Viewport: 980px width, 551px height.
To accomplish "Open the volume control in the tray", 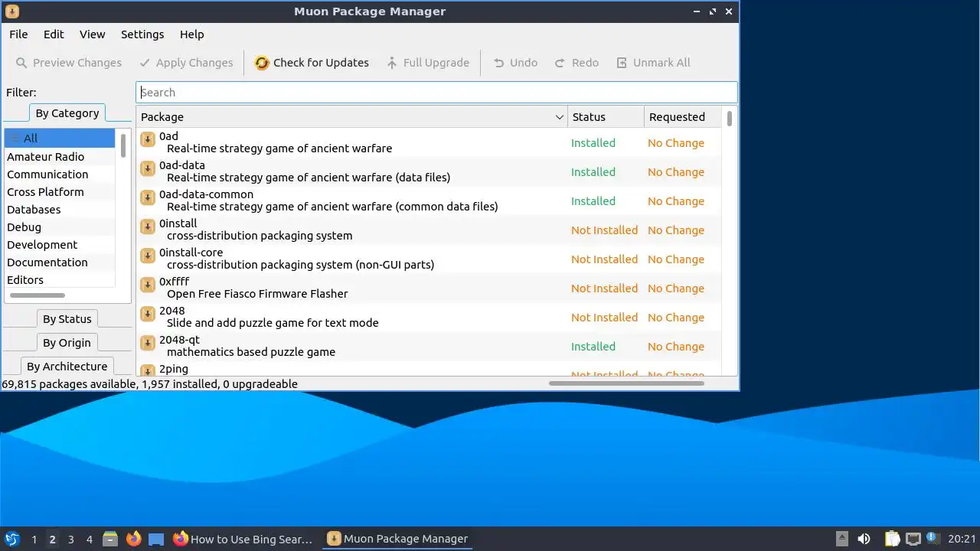I will click(x=864, y=539).
